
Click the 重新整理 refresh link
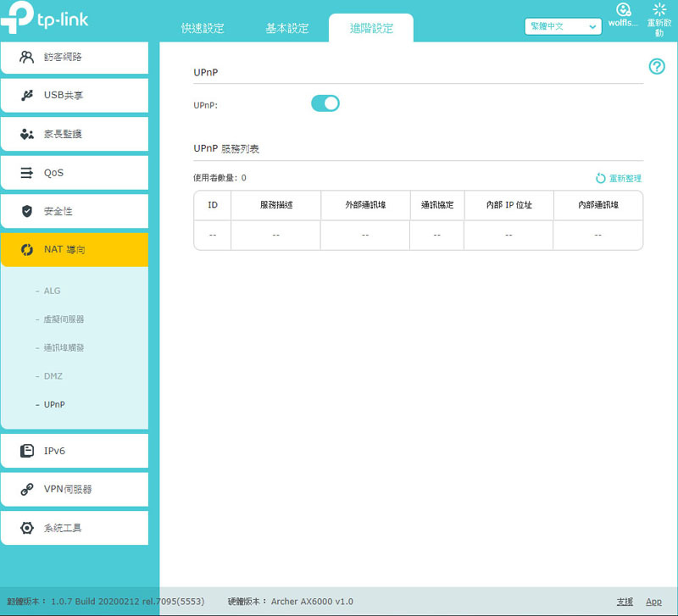625,178
